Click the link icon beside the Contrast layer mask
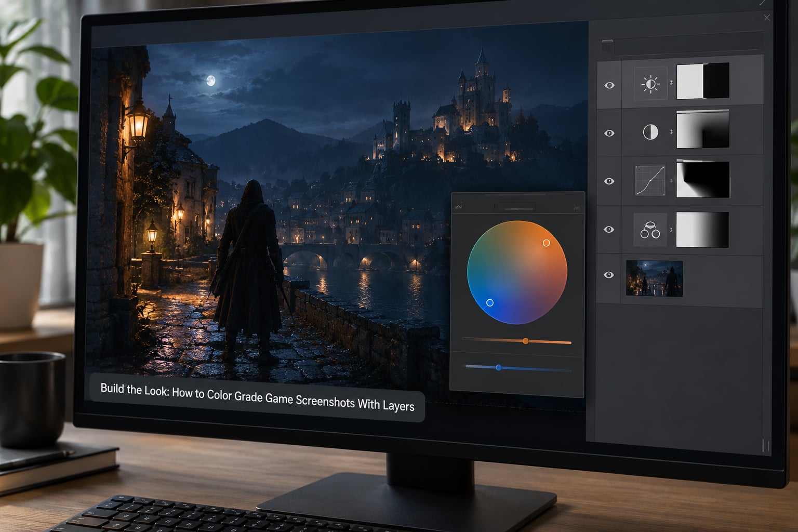Screen dimensions: 798x532 pos(671,132)
